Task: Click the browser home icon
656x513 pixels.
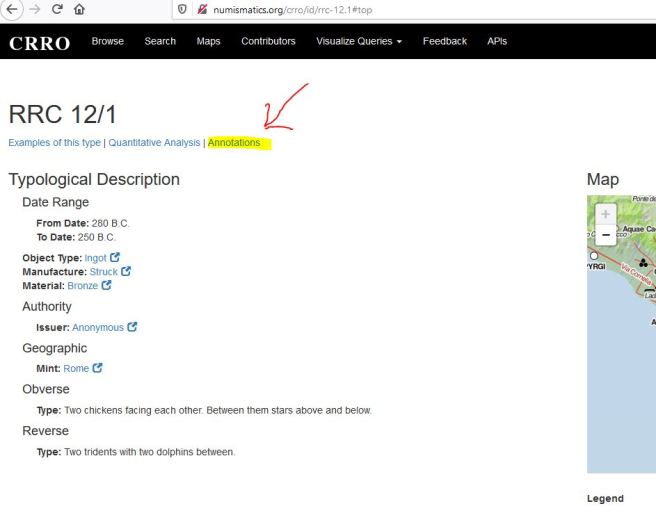Action: [80, 9]
